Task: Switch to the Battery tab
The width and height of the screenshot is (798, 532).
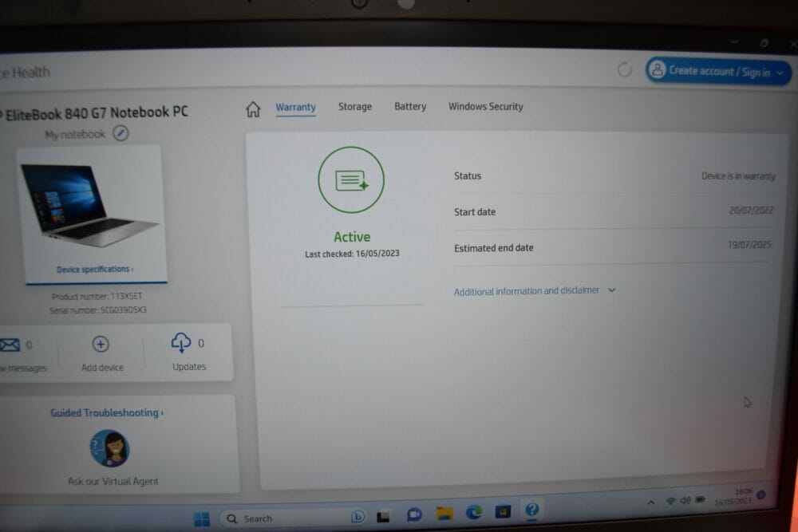Action: point(410,106)
